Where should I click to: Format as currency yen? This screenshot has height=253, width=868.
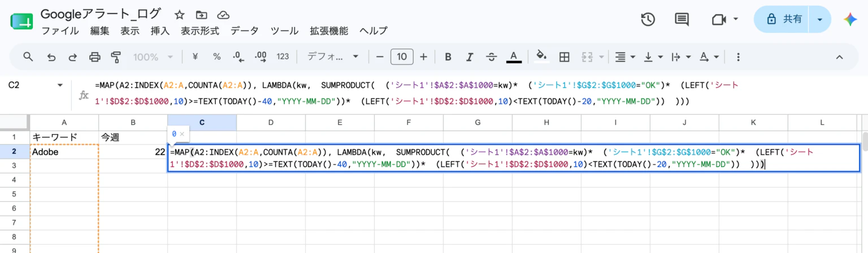pyautogui.click(x=196, y=56)
